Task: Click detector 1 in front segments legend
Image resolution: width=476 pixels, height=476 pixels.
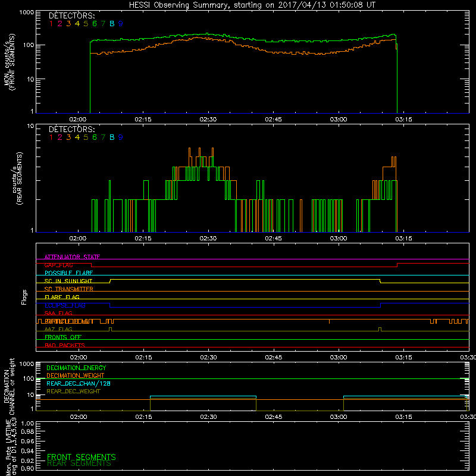Action: click(51, 24)
